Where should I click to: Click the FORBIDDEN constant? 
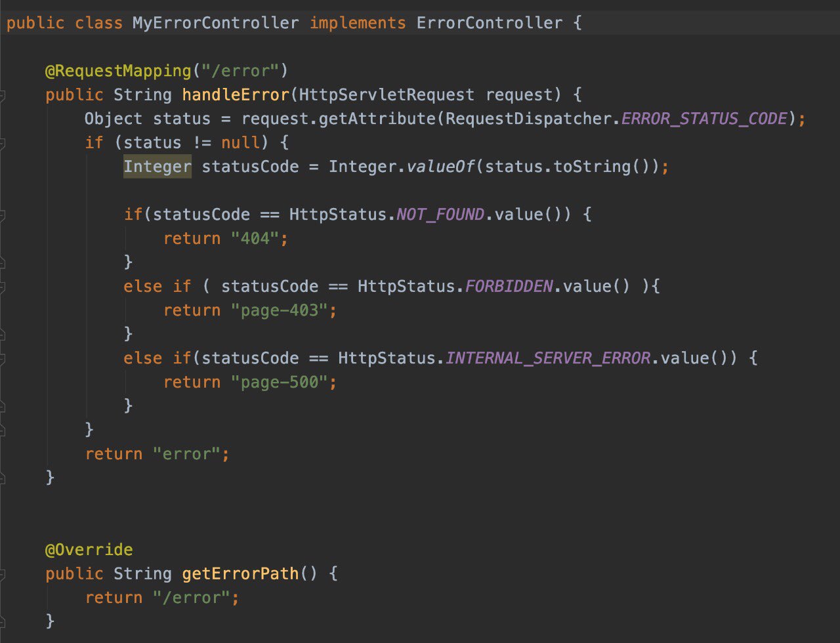point(509,286)
